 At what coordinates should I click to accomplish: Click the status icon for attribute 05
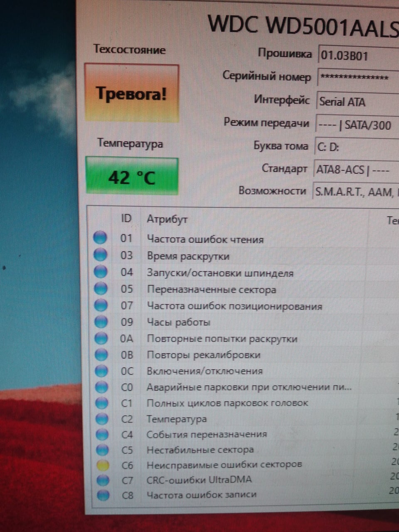click(101, 288)
